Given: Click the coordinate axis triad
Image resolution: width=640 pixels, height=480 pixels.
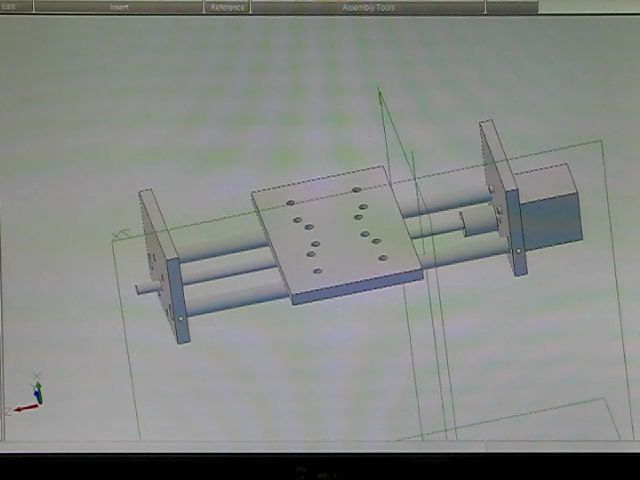Looking at the screenshot, I should click(x=32, y=396).
